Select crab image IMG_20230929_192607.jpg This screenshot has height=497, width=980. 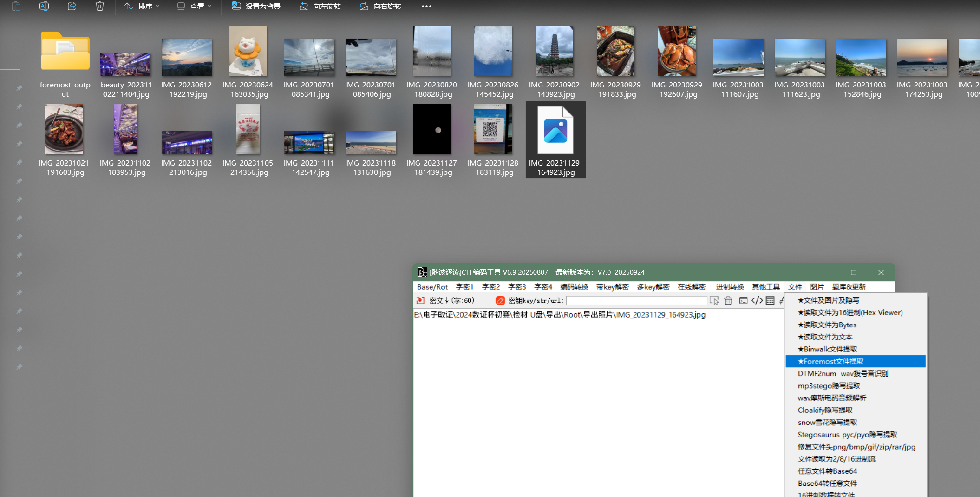[x=677, y=51]
